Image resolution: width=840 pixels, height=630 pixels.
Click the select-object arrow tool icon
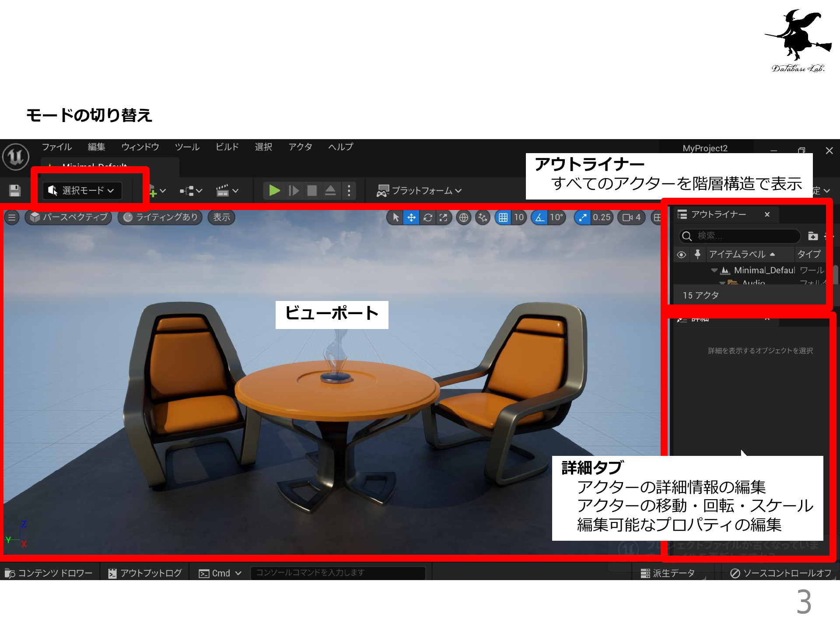395,217
